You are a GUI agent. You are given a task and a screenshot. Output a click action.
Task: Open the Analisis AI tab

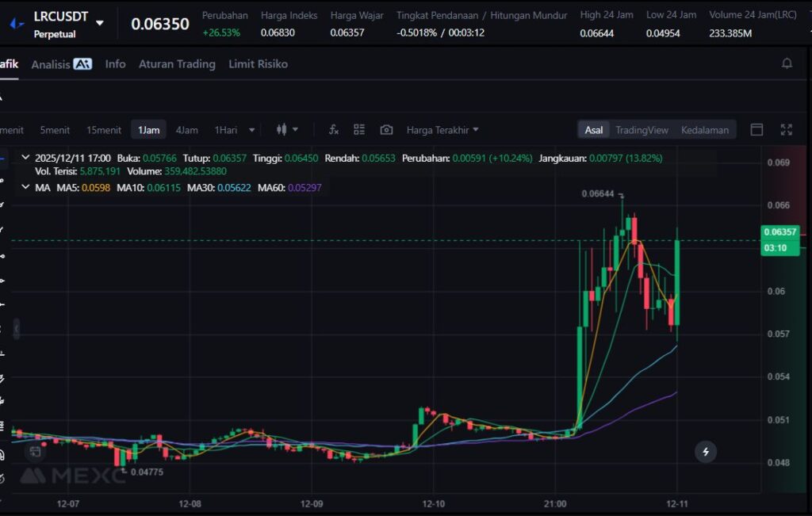[x=62, y=64]
